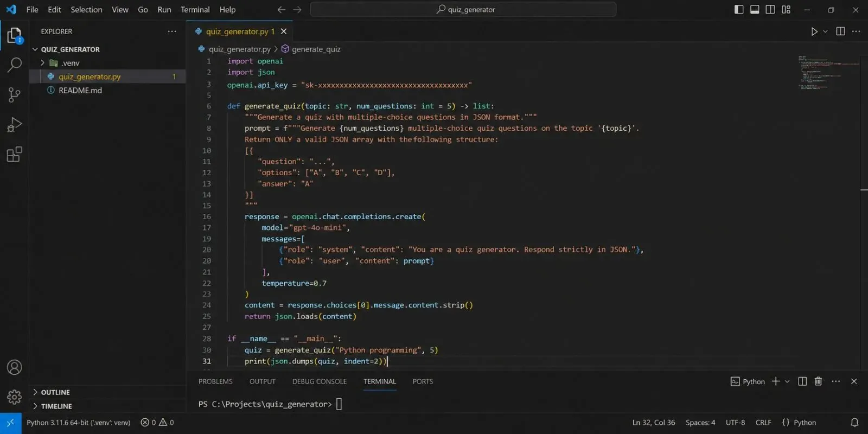Screen dimensions: 868x434
Task: Collapse the QUIZ_GENERATOR folder section
Action: 107,49
